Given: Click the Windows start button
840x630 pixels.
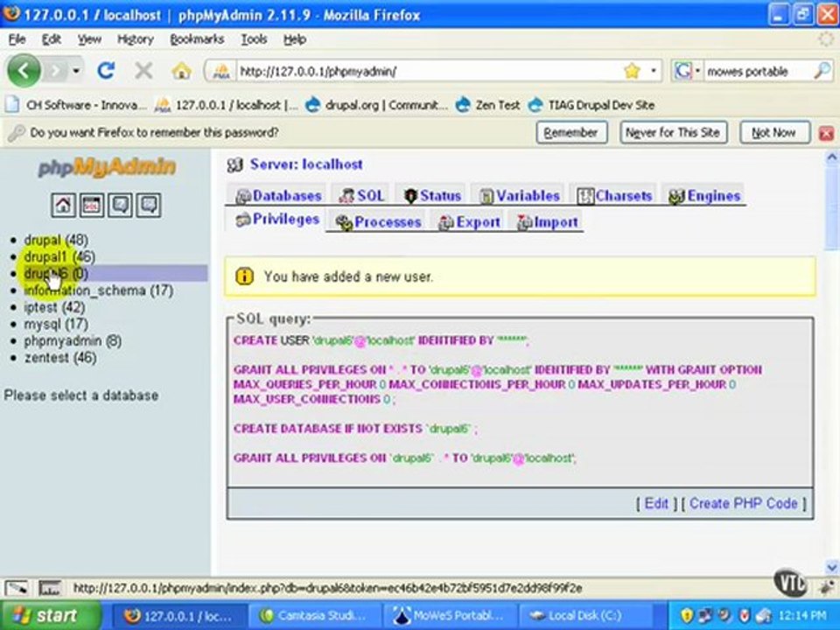Looking at the screenshot, I should click(49, 615).
